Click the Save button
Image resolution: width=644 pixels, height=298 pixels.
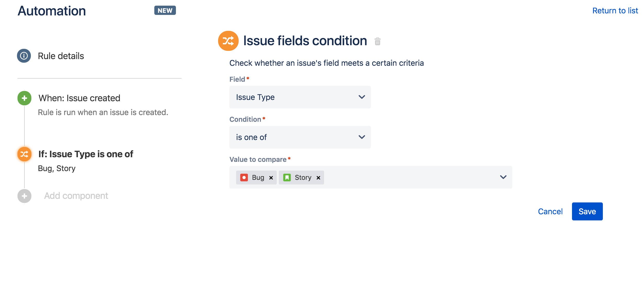[587, 211]
